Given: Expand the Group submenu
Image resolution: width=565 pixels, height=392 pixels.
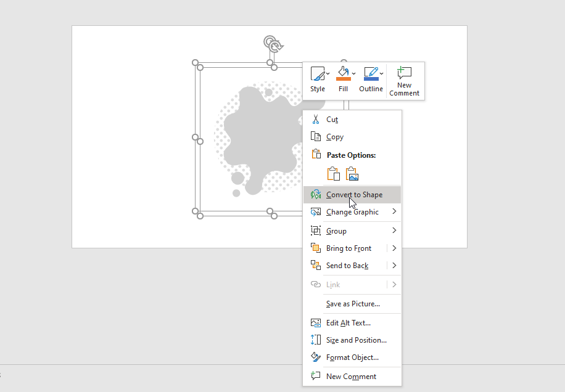Looking at the screenshot, I should point(394,231).
